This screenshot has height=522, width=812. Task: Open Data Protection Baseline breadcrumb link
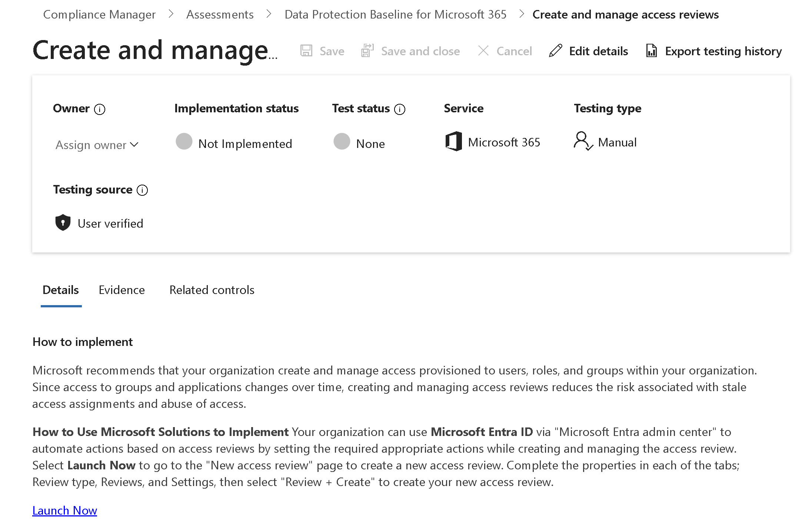(x=395, y=14)
